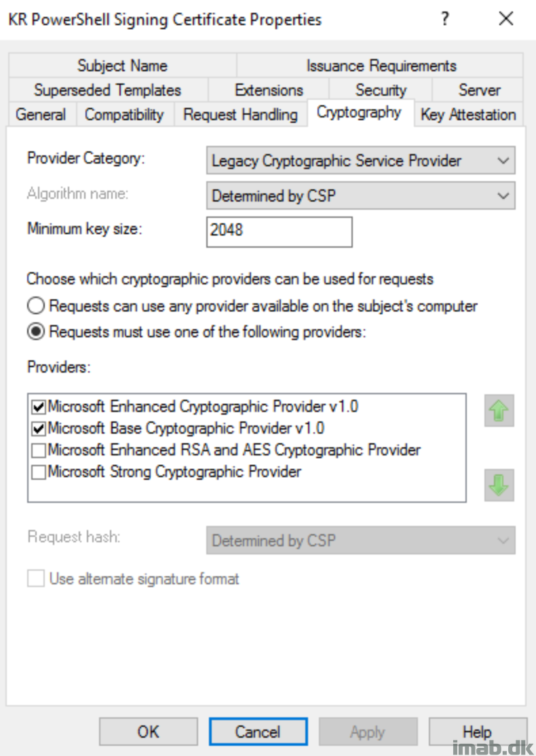Open the Provider Category dropdown
Viewport: 536px width, 756px height.
[x=360, y=160]
